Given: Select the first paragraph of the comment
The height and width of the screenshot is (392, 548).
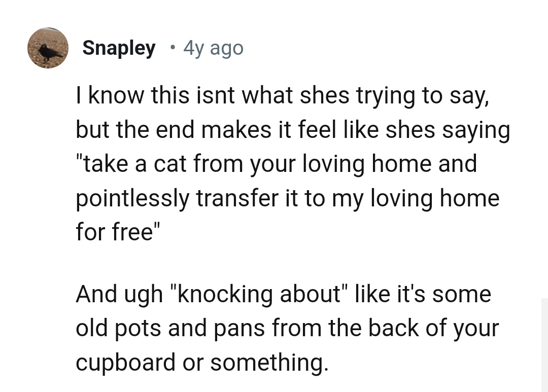Looking at the screenshot, I should (x=289, y=163).
